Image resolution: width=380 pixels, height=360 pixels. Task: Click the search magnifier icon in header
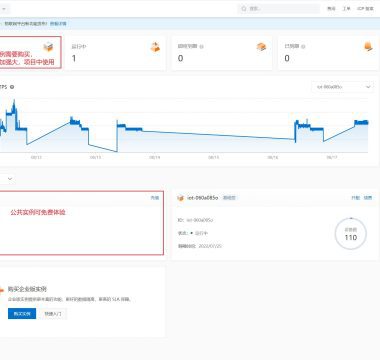click(244, 8)
